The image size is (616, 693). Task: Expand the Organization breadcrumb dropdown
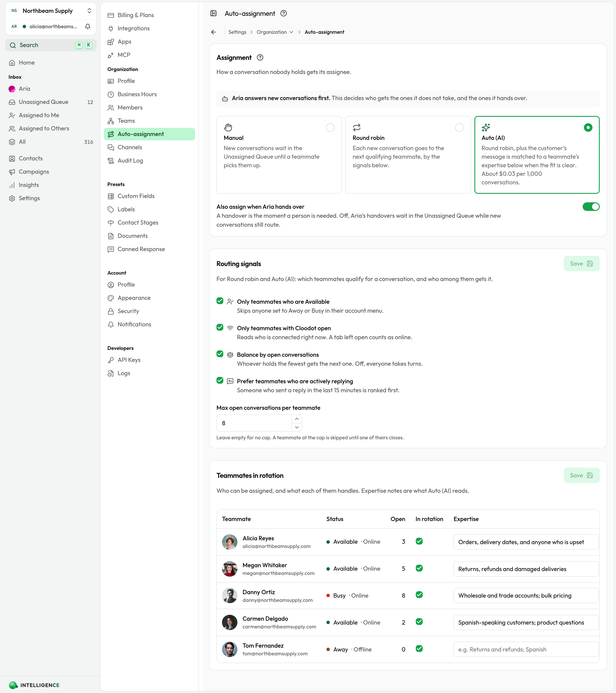coord(275,32)
